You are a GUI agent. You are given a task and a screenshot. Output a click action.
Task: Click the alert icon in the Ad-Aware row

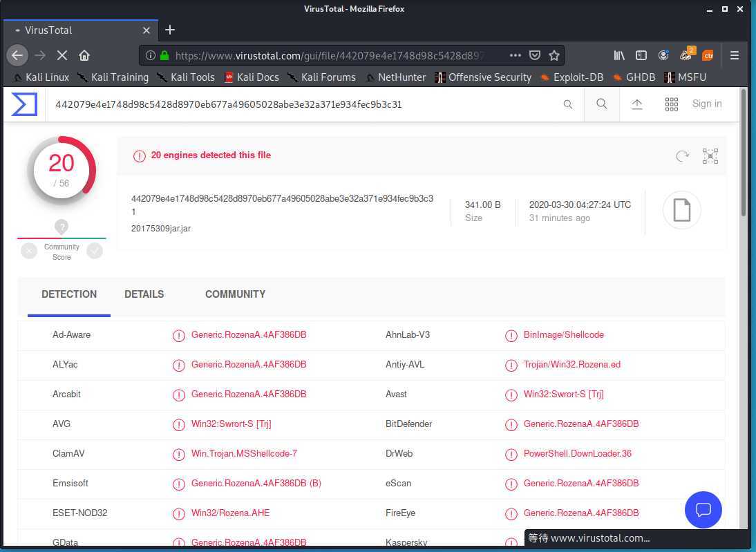[x=179, y=336]
